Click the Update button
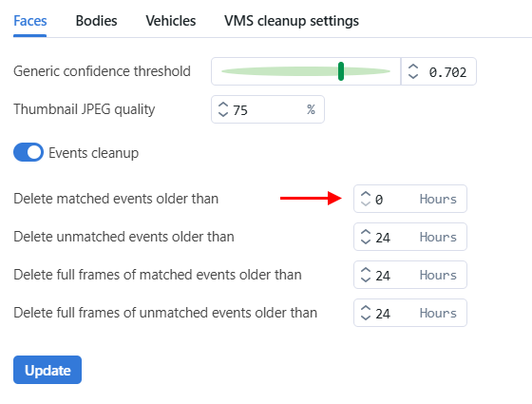The image size is (532, 404). tap(47, 370)
